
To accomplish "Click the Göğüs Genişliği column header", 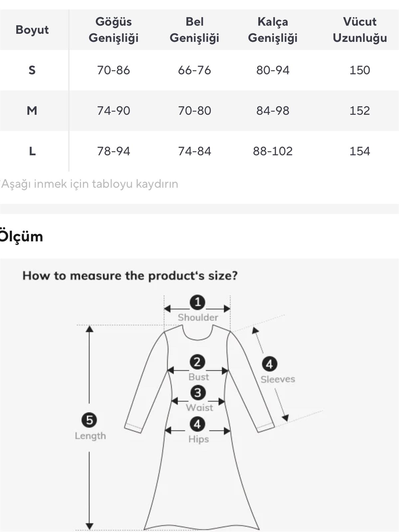I will (113, 30).
